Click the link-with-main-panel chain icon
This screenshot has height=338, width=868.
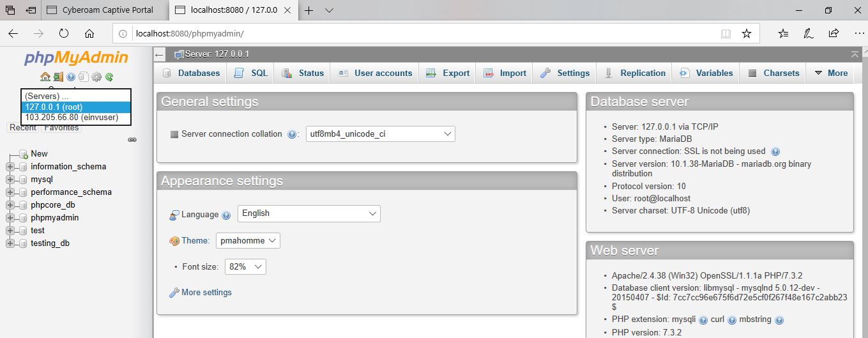point(132,139)
